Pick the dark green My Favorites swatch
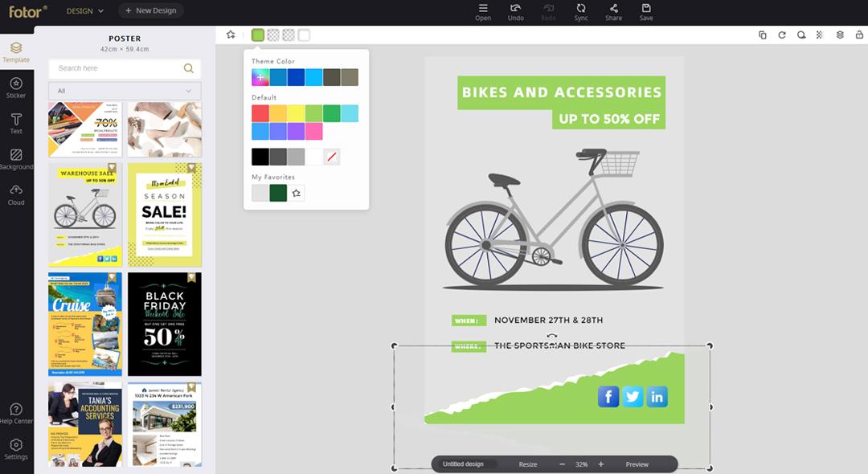868x474 pixels. (x=278, y=193)
